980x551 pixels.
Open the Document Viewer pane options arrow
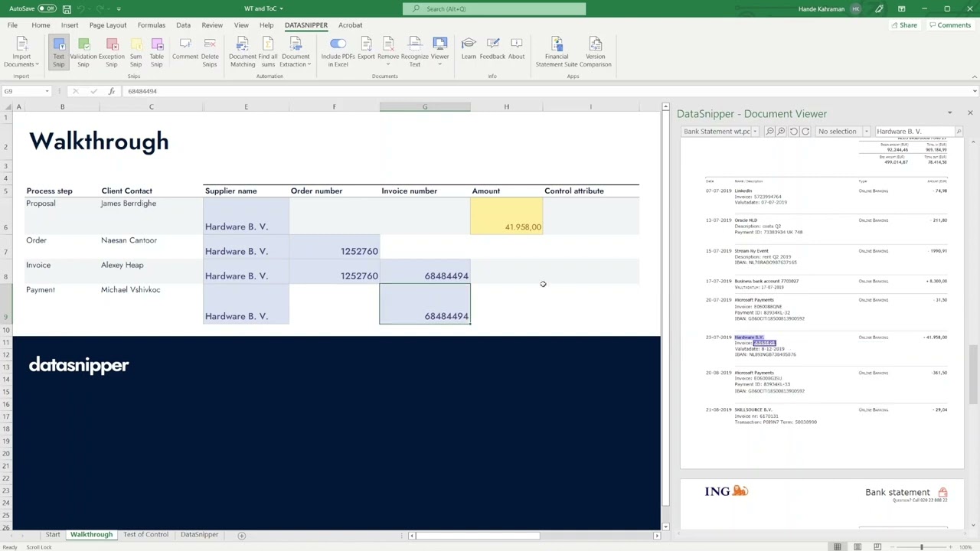(949, 113)
